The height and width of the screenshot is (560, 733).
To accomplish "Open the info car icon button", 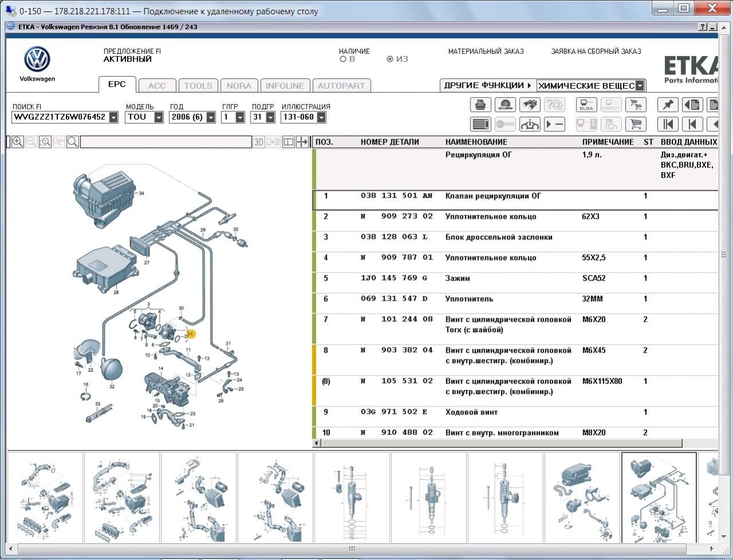I will coord(530,124).
